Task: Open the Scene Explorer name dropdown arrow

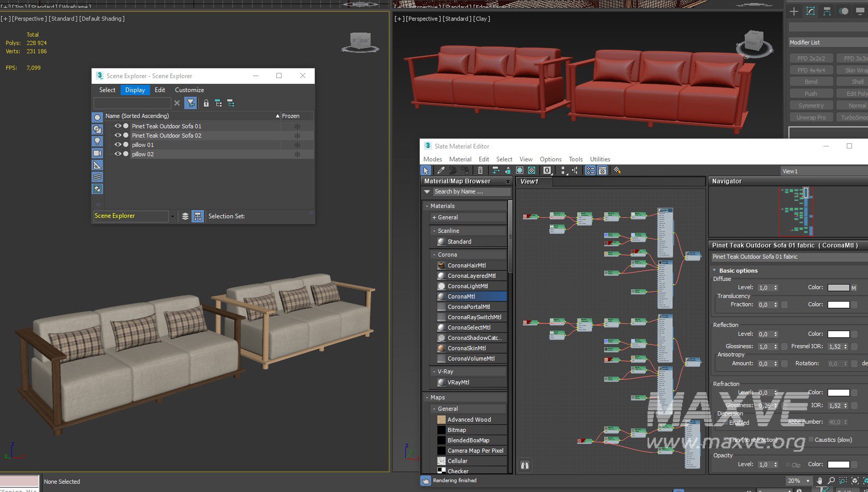Action: point(172,216)
